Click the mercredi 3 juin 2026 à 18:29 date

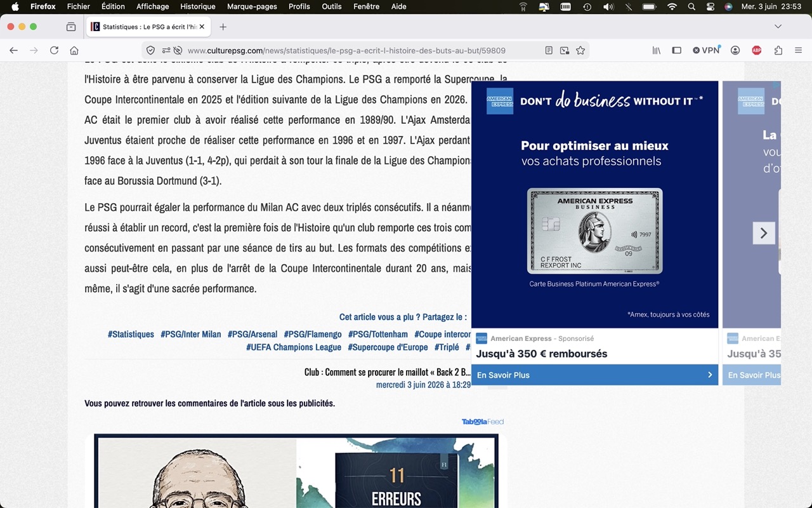coord(423,385)
